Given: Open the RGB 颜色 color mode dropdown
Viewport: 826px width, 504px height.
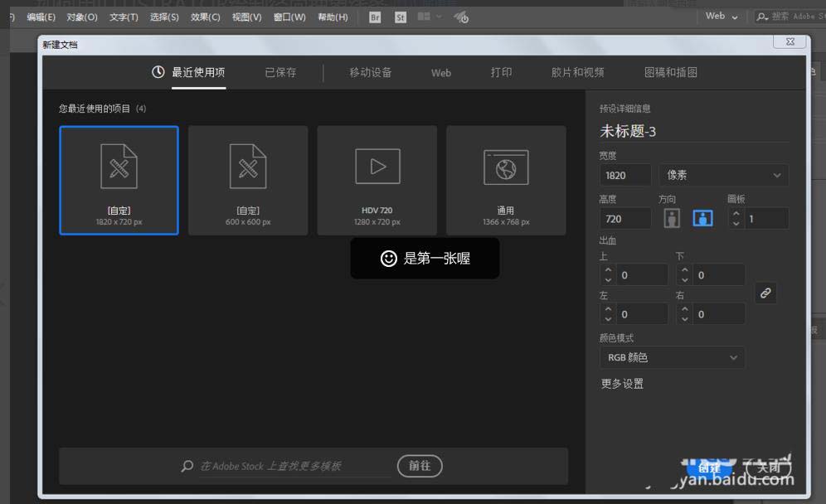Looking at the screenshot, I should tap(672, 357).
